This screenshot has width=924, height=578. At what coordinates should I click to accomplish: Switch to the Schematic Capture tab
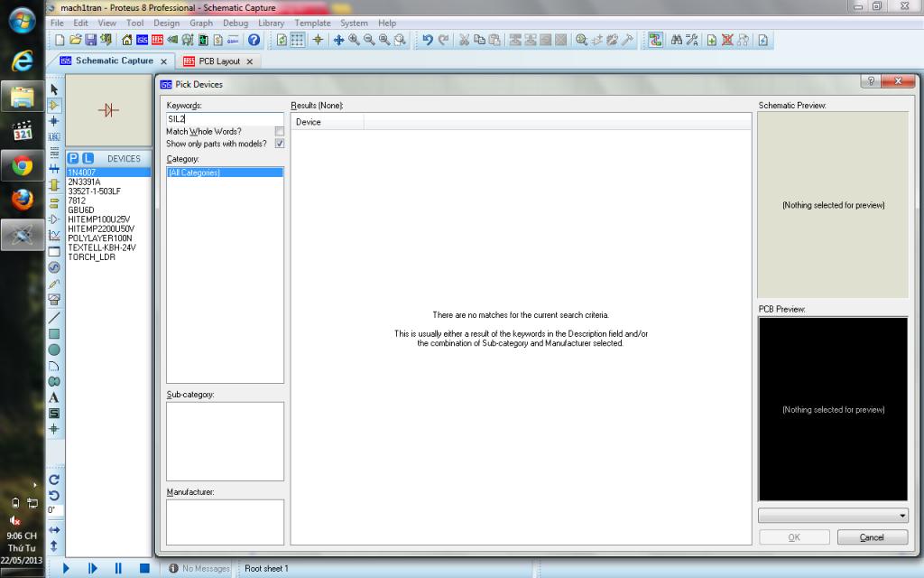pos(115,61)
